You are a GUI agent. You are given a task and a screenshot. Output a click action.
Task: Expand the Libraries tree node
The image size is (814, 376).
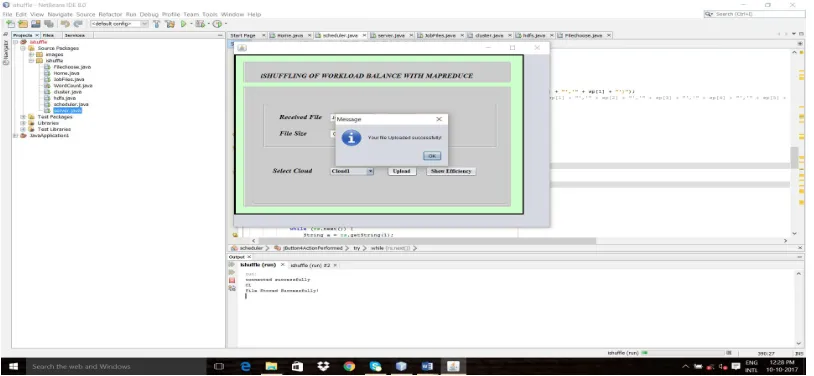pos(23,123)
